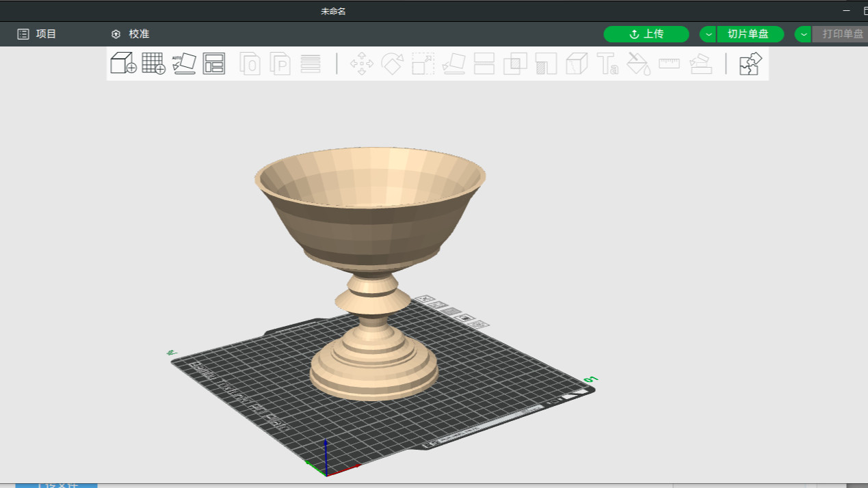Click the remove plate X icon
868x488 pixels.
pyautogui.click(x=425, y=299)
